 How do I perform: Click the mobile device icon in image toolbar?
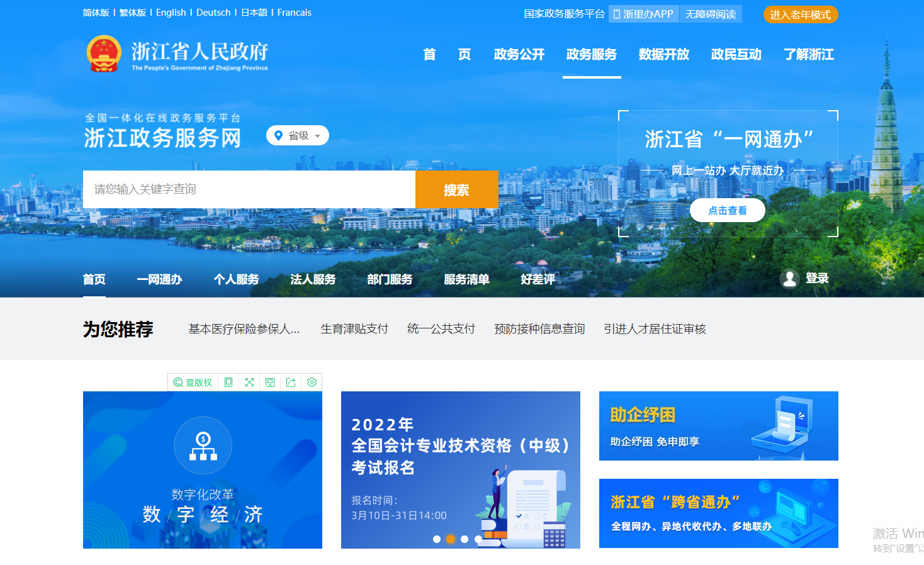[x=228, y=383]
